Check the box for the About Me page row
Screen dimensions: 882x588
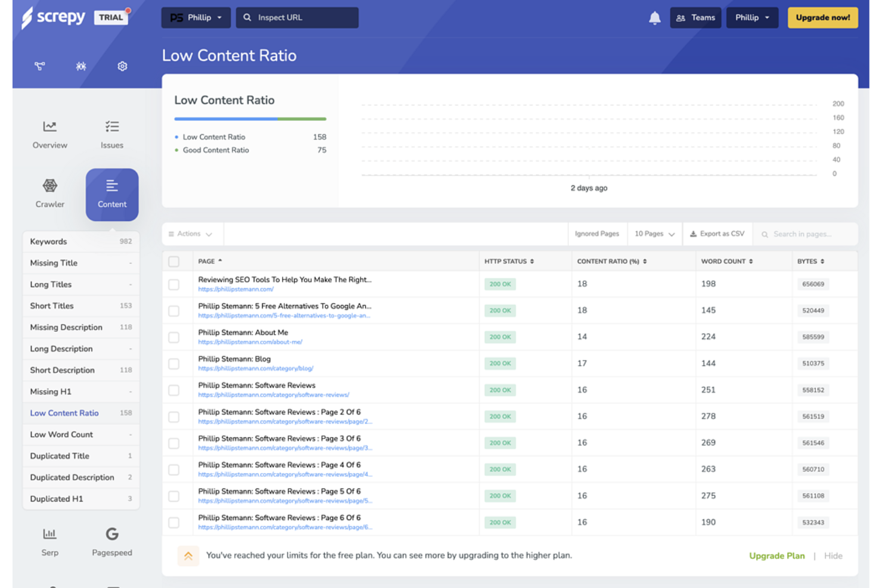(x=174, y=337)
